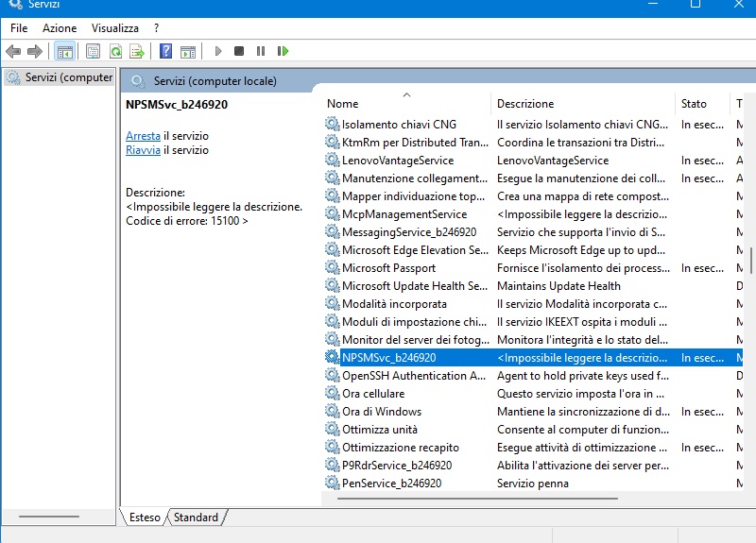Sort by Descrizione column header
The width and height of the screenshot is (756, 543).
pyautogui.click(x=583, y=104)
